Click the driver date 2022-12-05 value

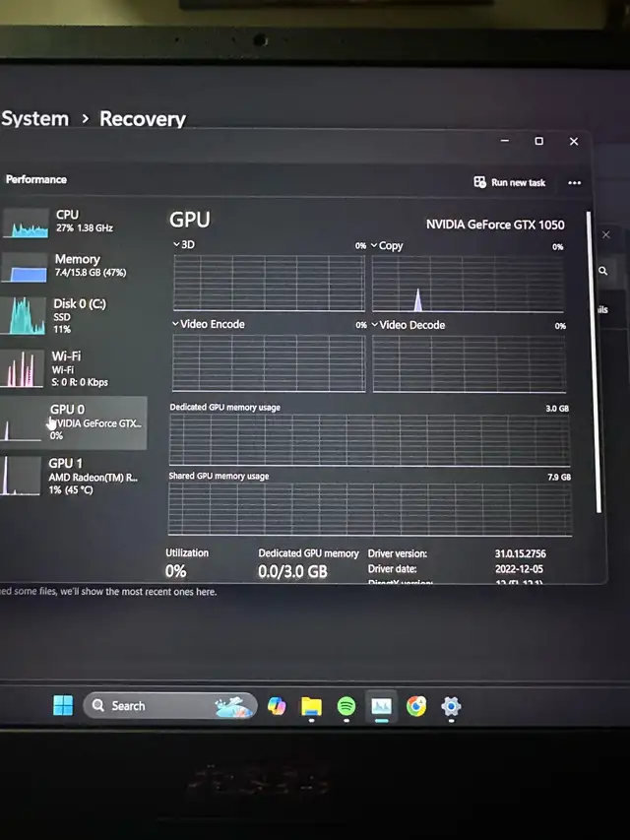click(x=519, y=569)
